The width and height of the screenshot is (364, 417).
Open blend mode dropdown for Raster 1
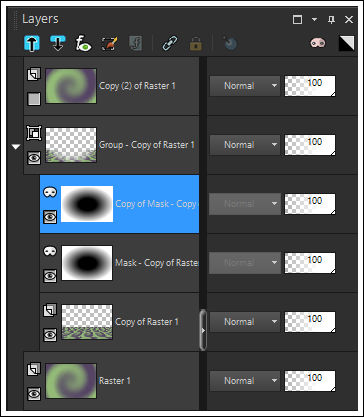(x=245, y=381)
